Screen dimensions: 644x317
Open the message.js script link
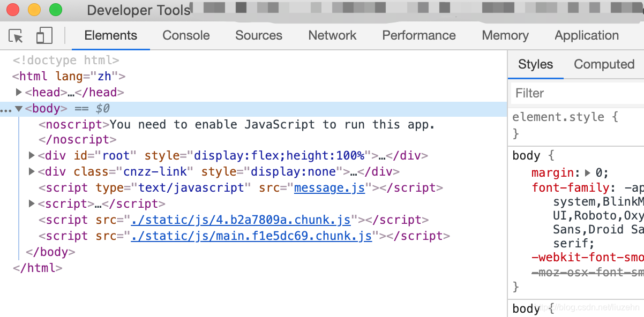coord(330,188)
